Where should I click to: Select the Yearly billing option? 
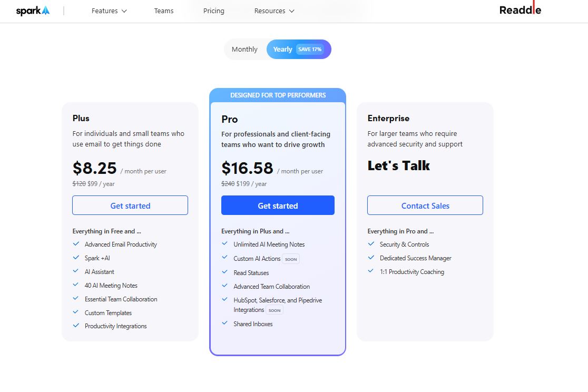[283, 49]
